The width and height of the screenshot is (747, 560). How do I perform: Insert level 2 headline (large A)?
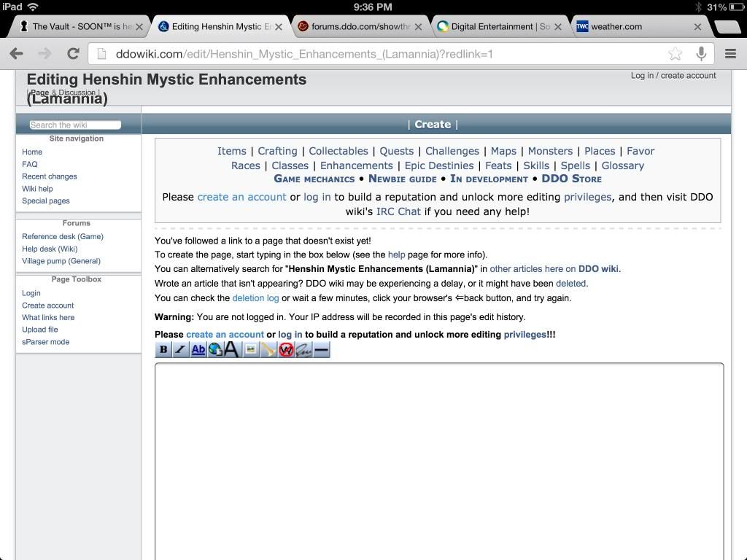point(231,350)
